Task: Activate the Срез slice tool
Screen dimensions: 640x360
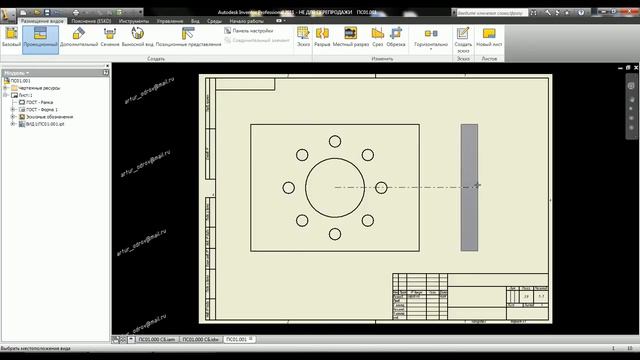Action: tap(378, 37)
